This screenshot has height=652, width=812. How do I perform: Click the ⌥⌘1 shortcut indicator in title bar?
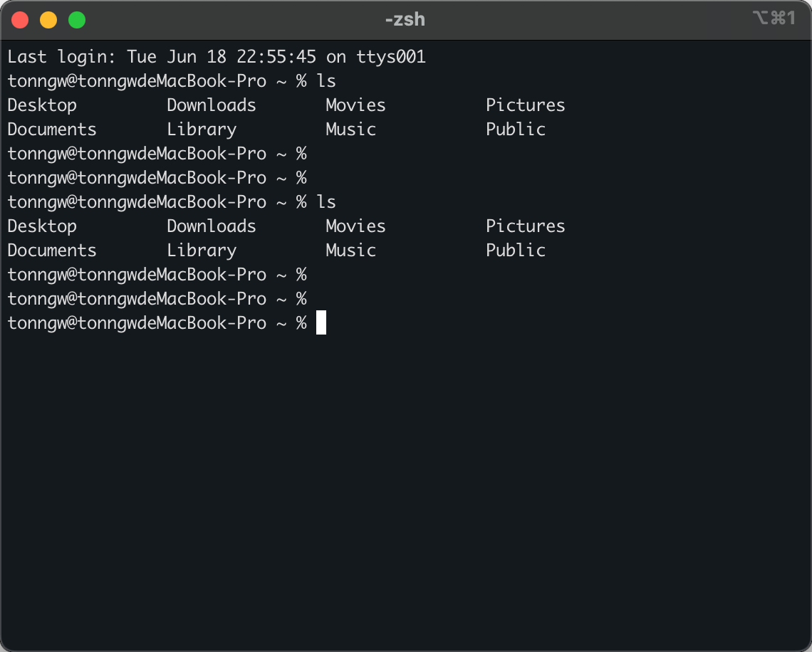[x=774, y=19]
